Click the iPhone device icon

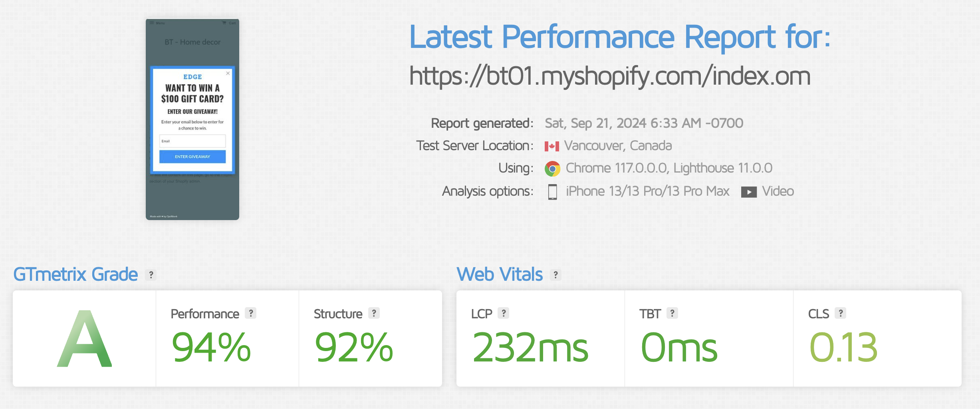[553, 192]
